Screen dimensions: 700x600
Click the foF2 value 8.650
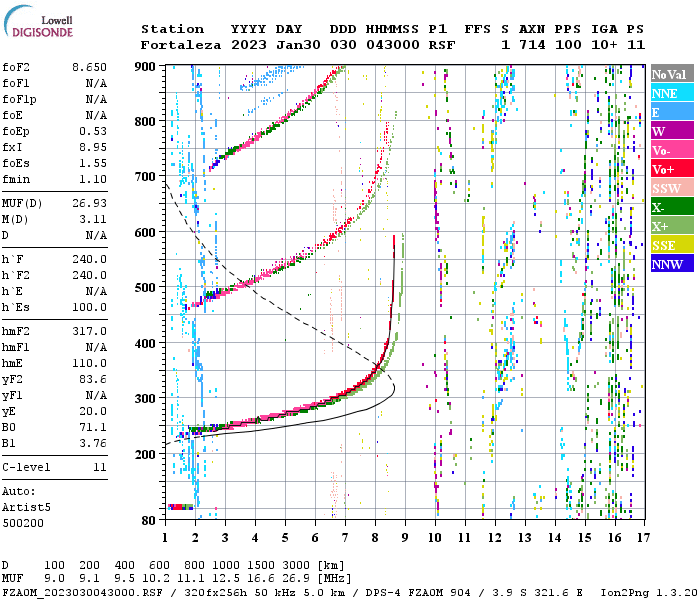89,67
